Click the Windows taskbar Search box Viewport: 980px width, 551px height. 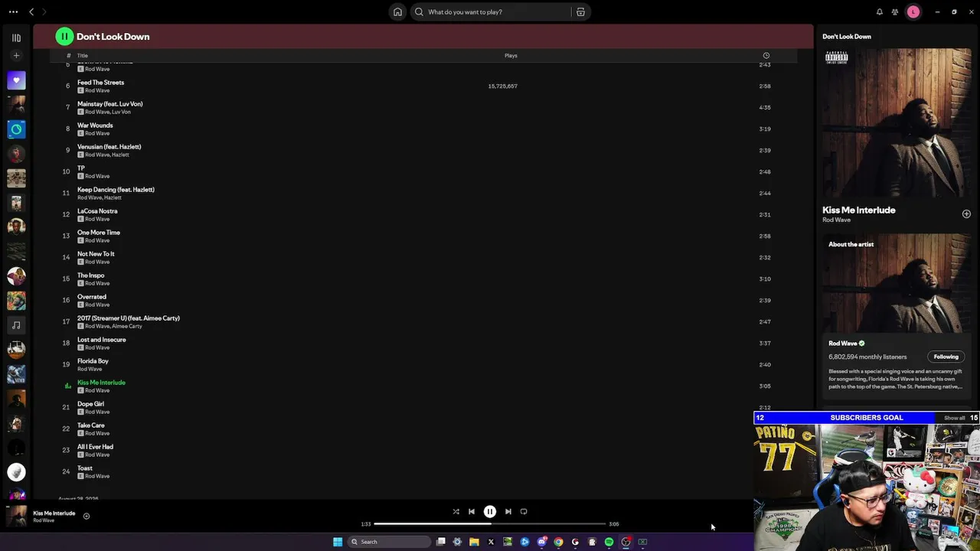pos(388,542)
